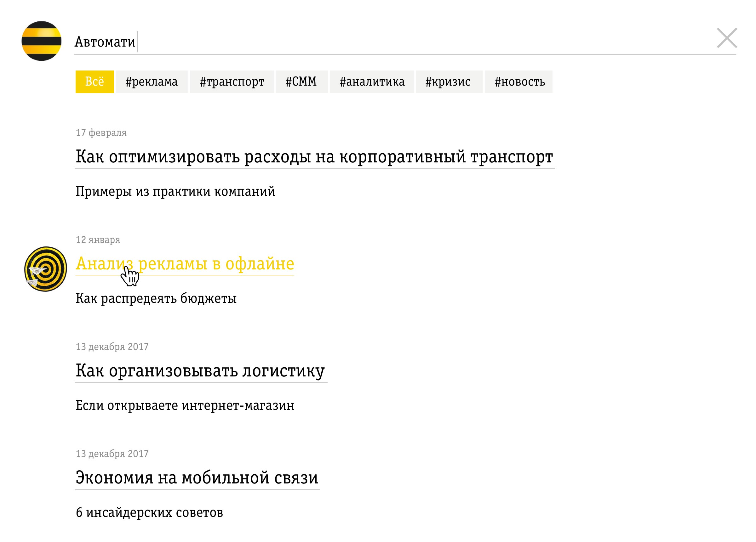The width and height of the screenshot is (756, 542).
Task: Click the '17 февраля' date label
Action: [101, 133]
